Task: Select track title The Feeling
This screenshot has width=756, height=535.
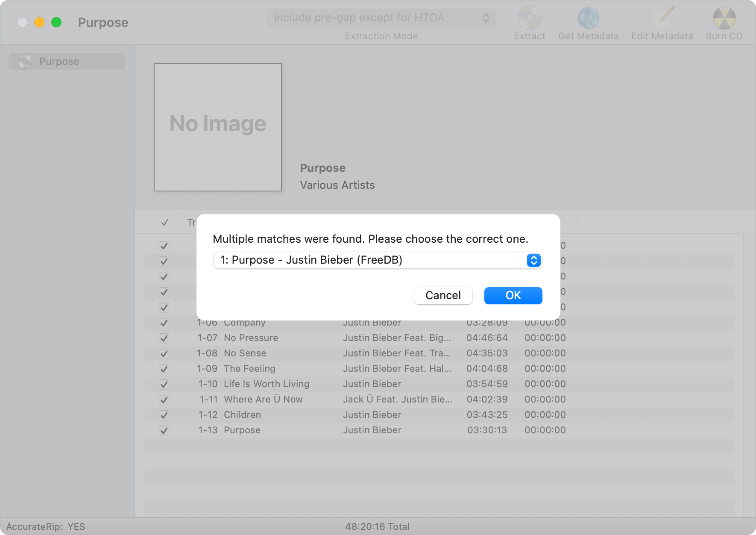Action: coord(250,369)
